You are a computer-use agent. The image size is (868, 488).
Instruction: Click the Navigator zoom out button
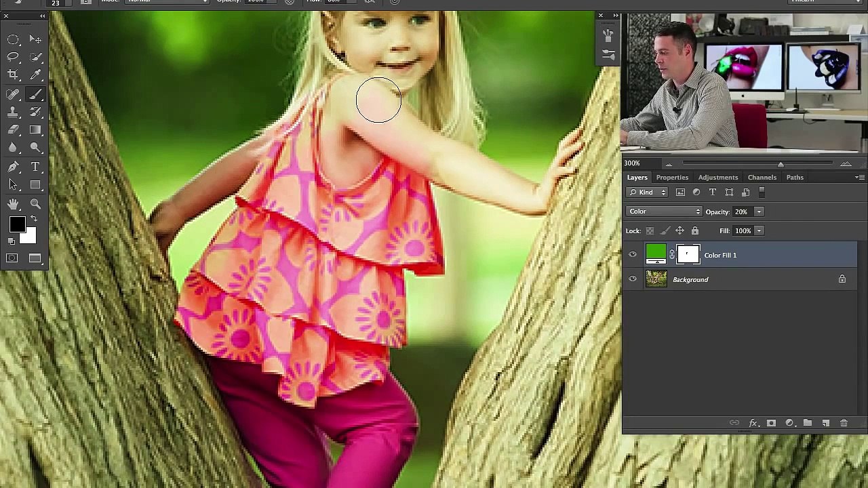[669, 164]
